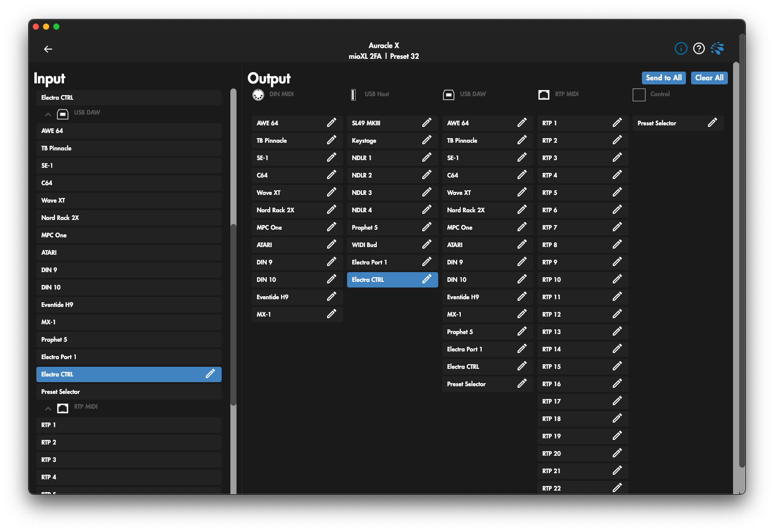The width and height of the screenshot is (774, 532).
Task: Click the Send to All button
Action: point(663,78)
